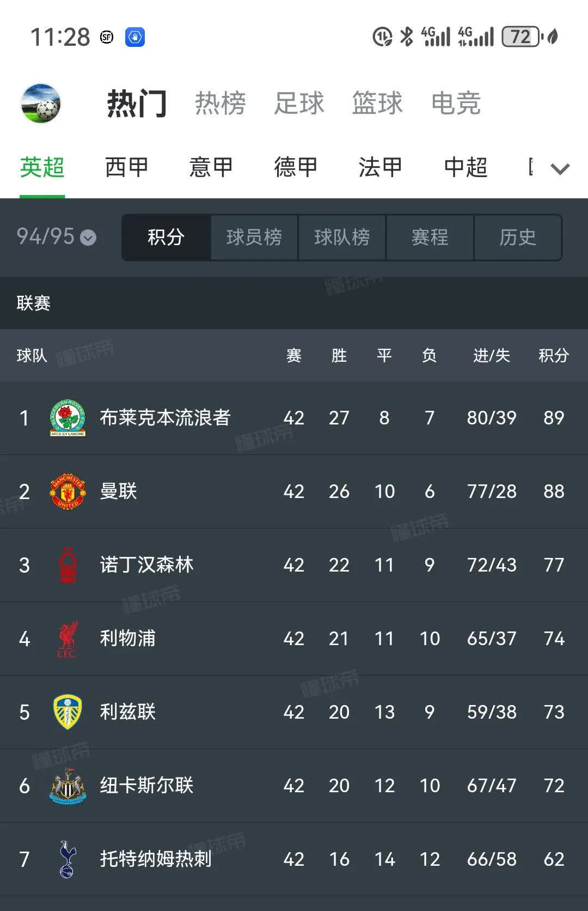View the 历史 history tab
The width and height of the screenshot is (588, 911).
click(517, 237)
